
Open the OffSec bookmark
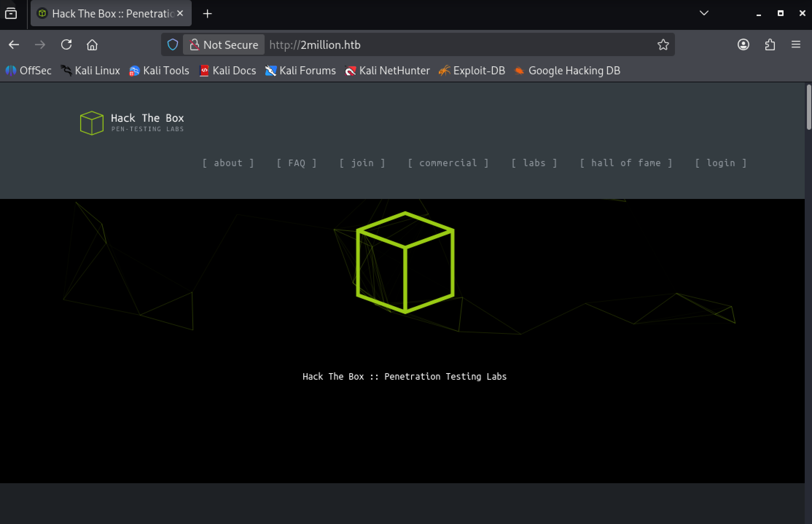tap(28, 71)
